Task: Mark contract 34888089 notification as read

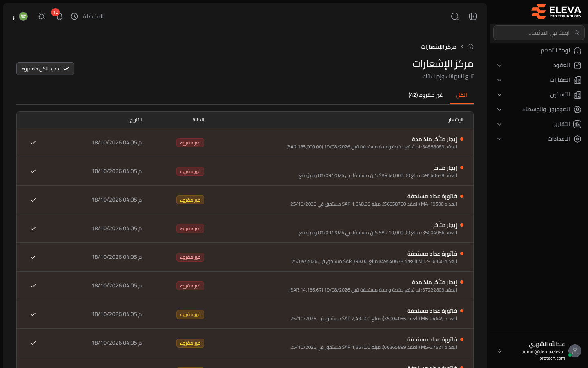Action: 33,143
